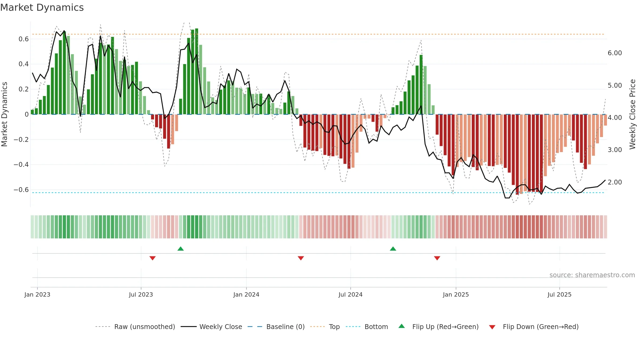Viewport: 644px width, 362px height.
Task: Click the Weekly Close Price axis title
Action: point(632,114)
